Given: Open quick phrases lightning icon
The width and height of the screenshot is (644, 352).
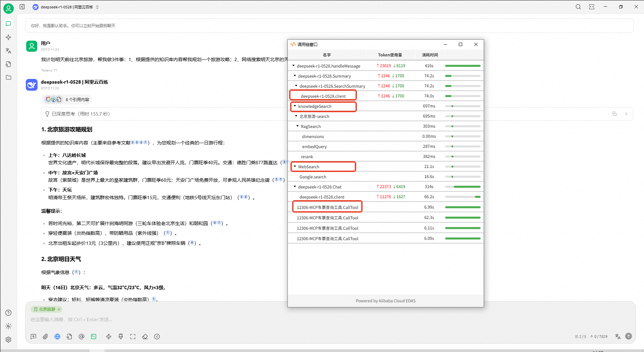Looking at the screenshot, I should [x=109, y=337].
